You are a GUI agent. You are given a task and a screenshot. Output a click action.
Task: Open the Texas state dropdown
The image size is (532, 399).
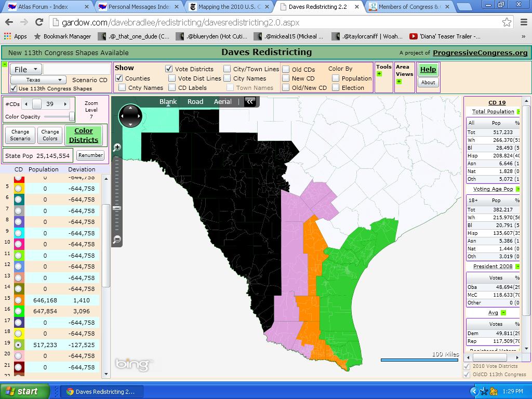[38, 79]
